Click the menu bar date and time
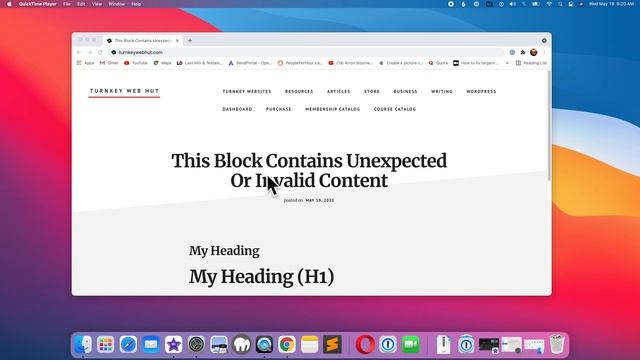 tap(611, 4)
